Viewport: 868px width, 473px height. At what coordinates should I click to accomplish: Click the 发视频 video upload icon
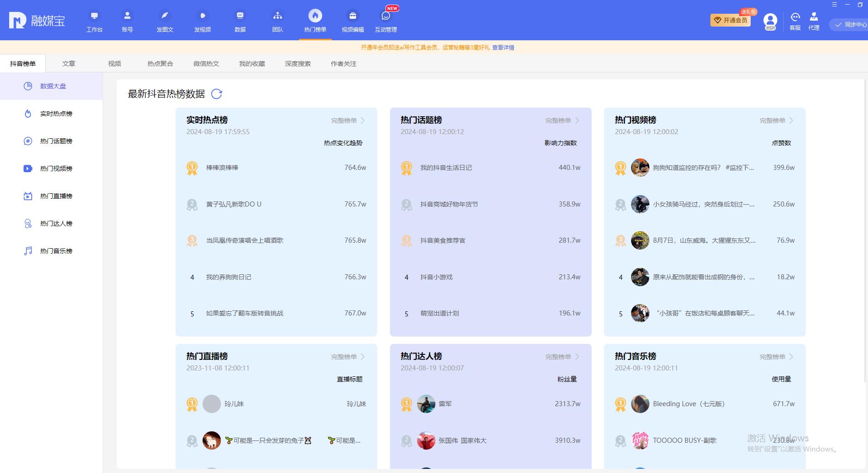(x=202, y=20)
